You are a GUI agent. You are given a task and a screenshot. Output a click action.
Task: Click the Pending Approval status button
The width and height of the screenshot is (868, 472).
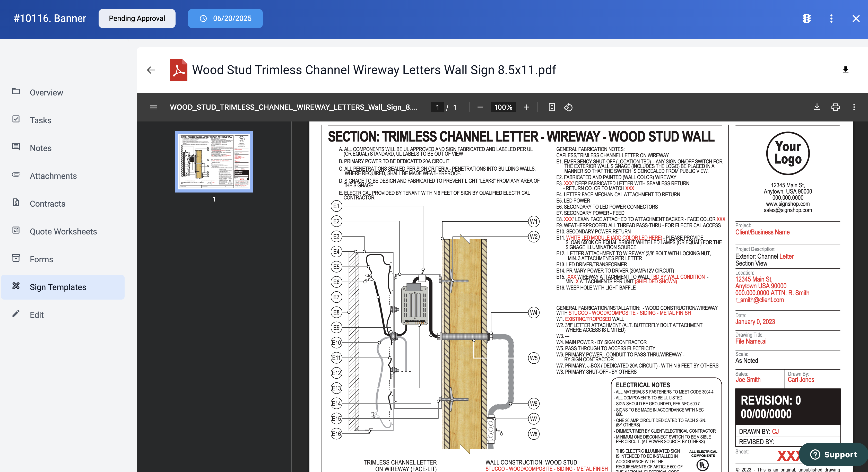point(137,19)
